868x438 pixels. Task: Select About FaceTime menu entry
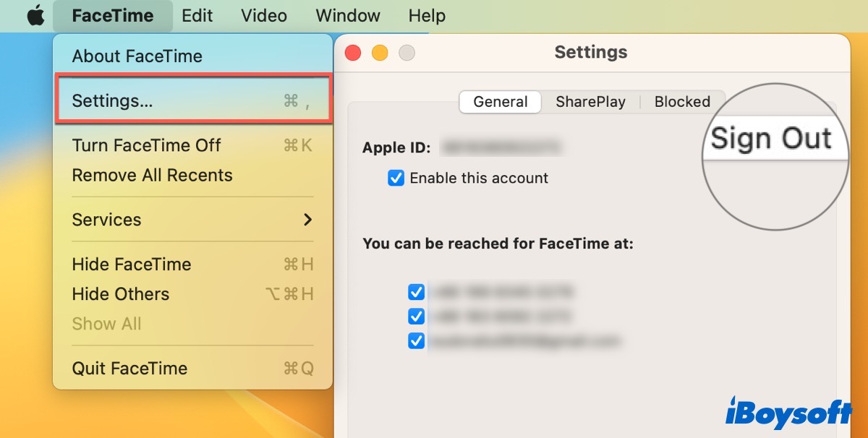pyautogui.click(x=137, y=56)
